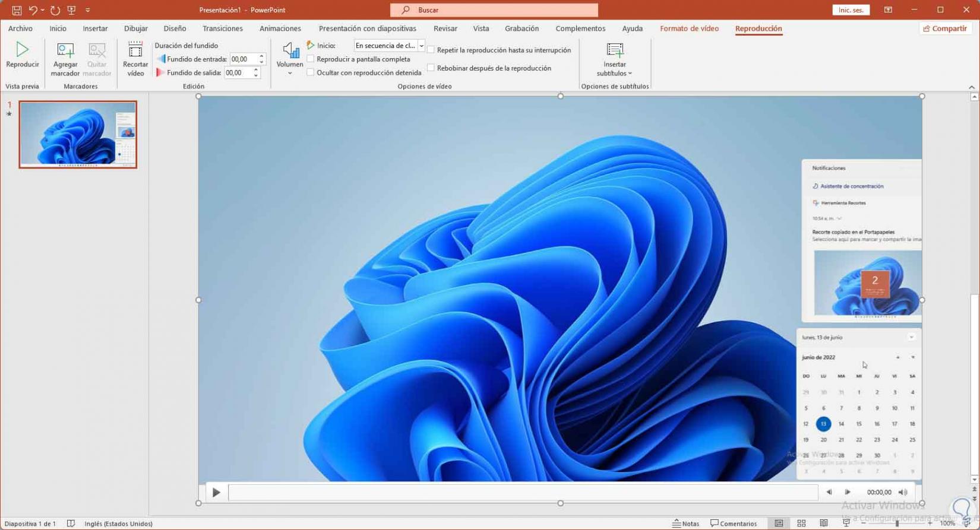Click the Buscar search box
The width and height of the screenshot is (980, 530).
pos(494,10)
